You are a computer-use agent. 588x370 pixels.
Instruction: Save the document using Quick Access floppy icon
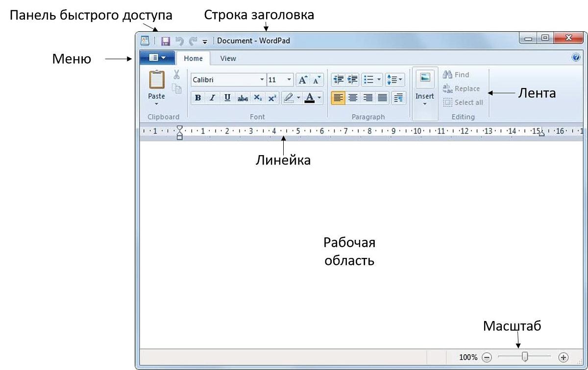[x=166, y=41]
